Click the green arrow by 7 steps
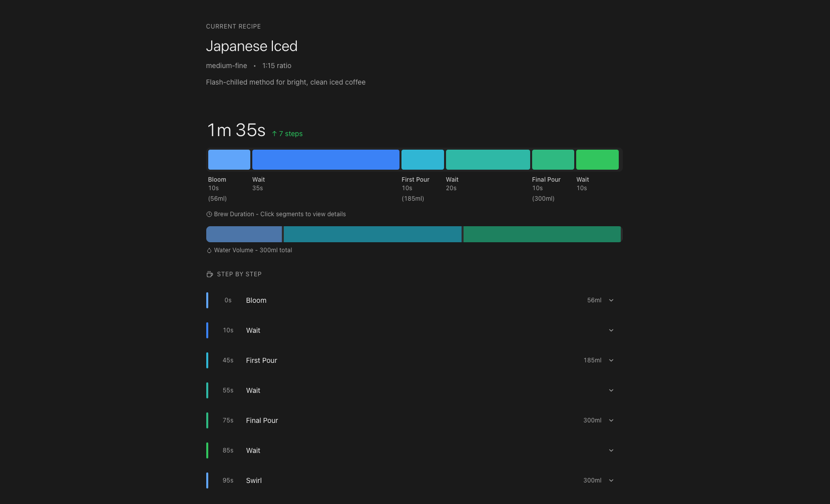Screen dimensions: 830x504 [x=274, y=134]
